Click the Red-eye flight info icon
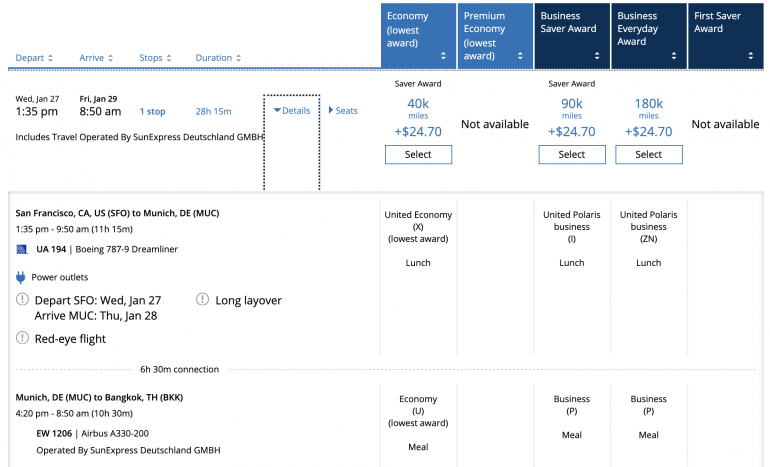Image resolution: width=770 pixels, height=467 pixels. pos(22,338)
